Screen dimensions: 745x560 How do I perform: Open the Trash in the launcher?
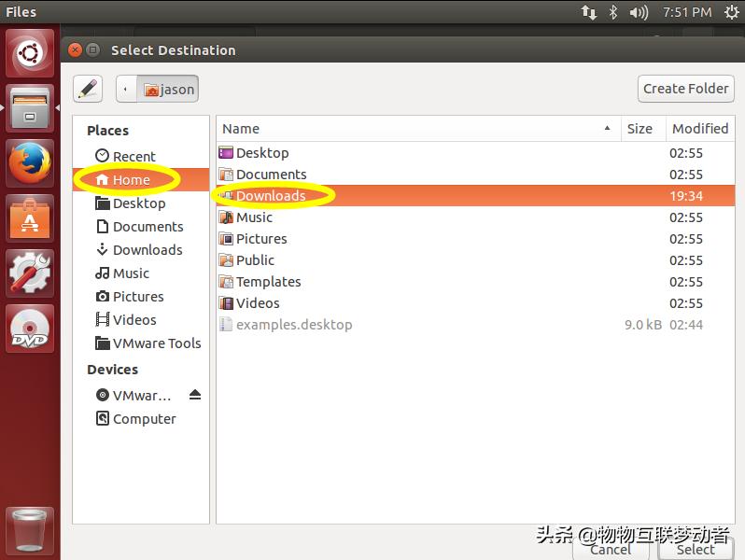(30, 530)
